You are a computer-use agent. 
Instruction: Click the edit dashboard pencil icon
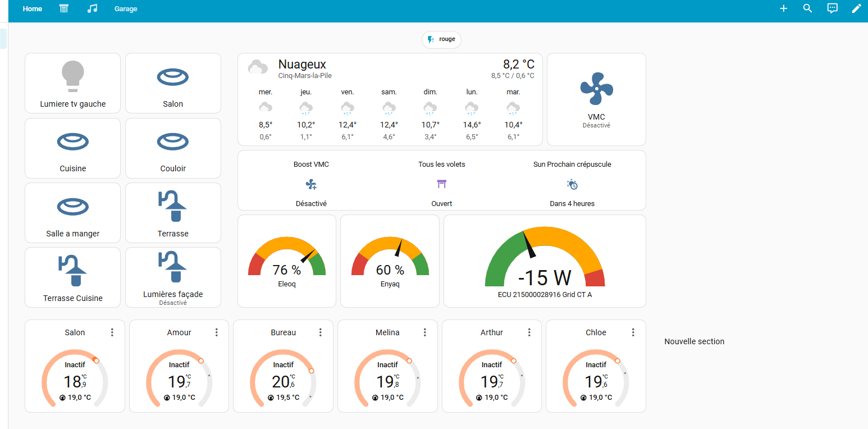(856, 8)
